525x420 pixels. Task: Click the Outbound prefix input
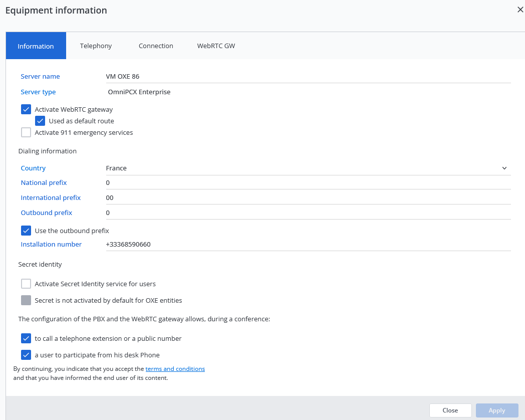pos(308,213)
